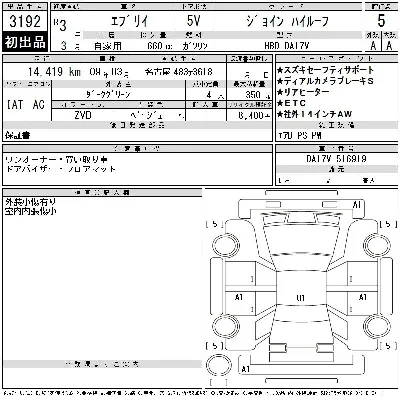The width and height of the screenshot is (400, 400).
Task: Select the 660 cc displacement value
Action: coord(160,46)
